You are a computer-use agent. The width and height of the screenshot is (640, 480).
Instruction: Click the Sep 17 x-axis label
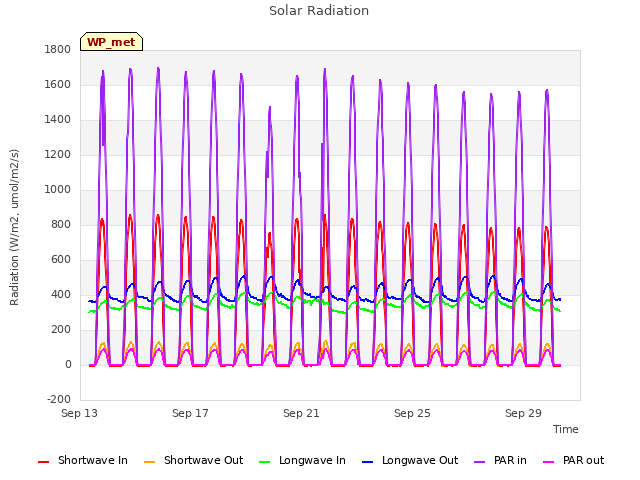[x=190, y=413]
